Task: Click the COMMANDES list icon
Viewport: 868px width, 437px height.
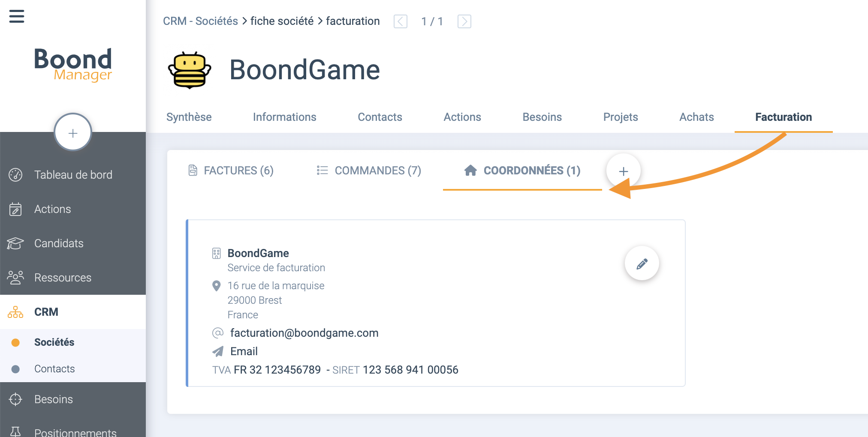Action: tap(322, 171)
